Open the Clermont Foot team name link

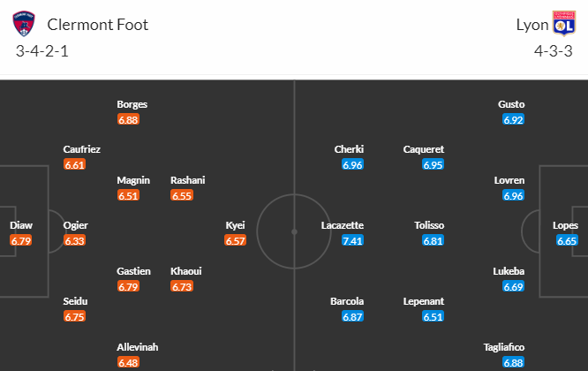(97, 25)
